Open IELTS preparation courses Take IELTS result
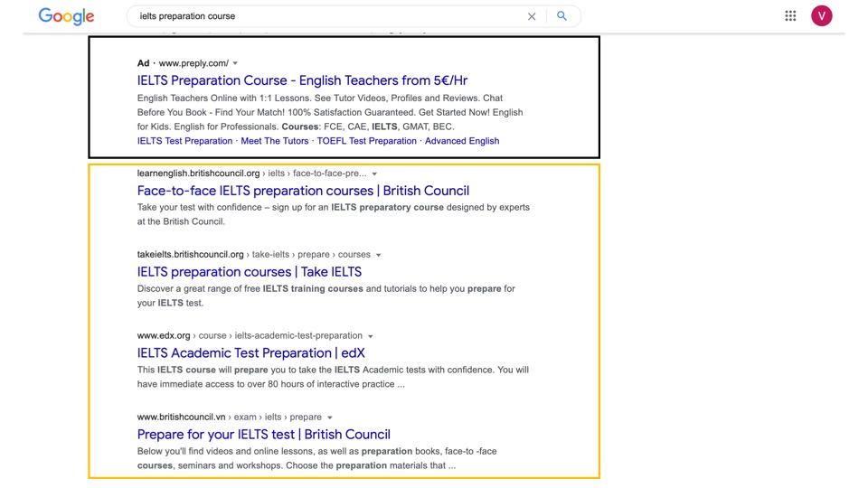This screenshot has height=488, width=868. tap(249, 272)
